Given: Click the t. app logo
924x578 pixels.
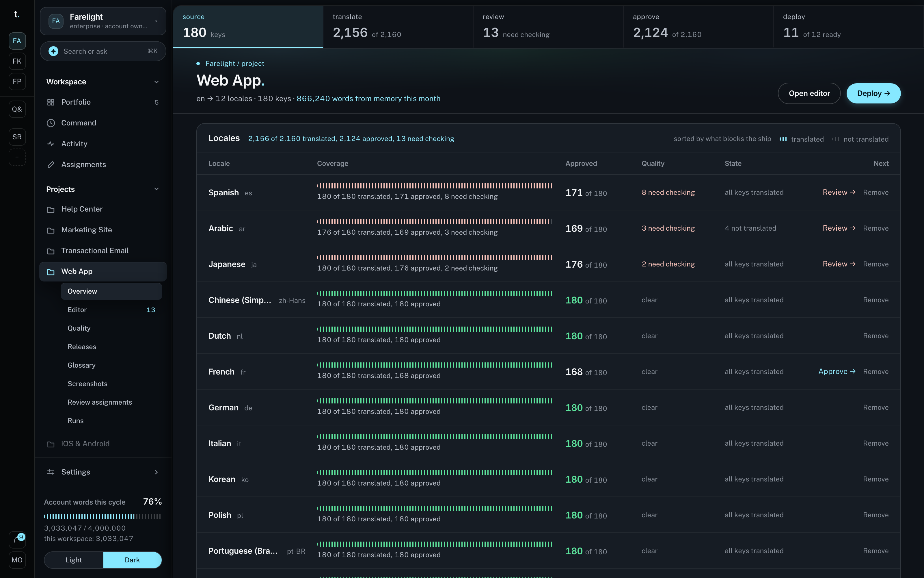Looking at the screenshot, I should click(17, 14).
